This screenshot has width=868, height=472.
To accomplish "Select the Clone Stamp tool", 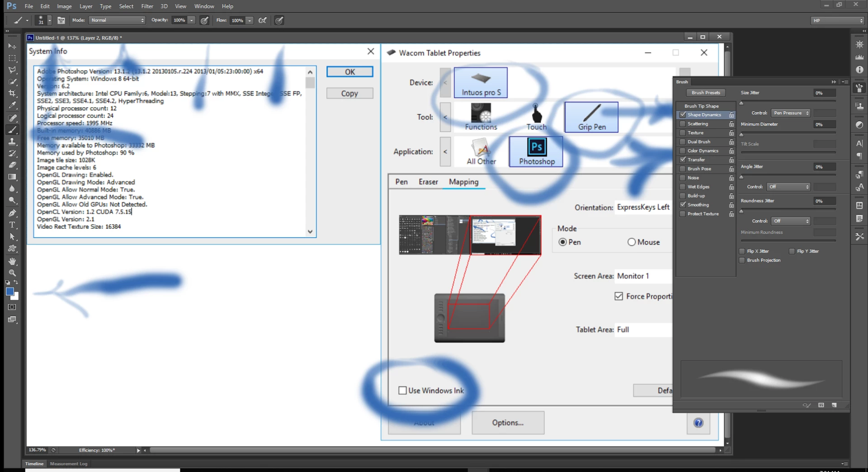I will pyautogui.click(x=12, y=142).
